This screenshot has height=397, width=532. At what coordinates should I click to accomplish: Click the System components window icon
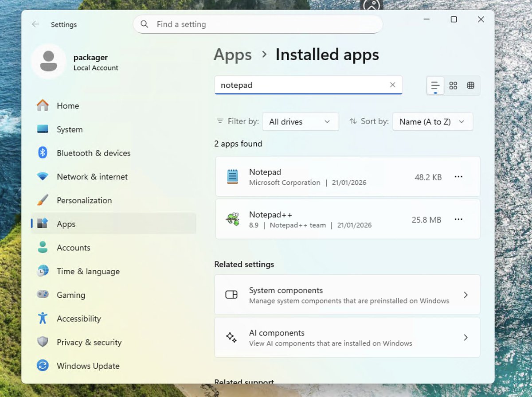pos(231,295)
